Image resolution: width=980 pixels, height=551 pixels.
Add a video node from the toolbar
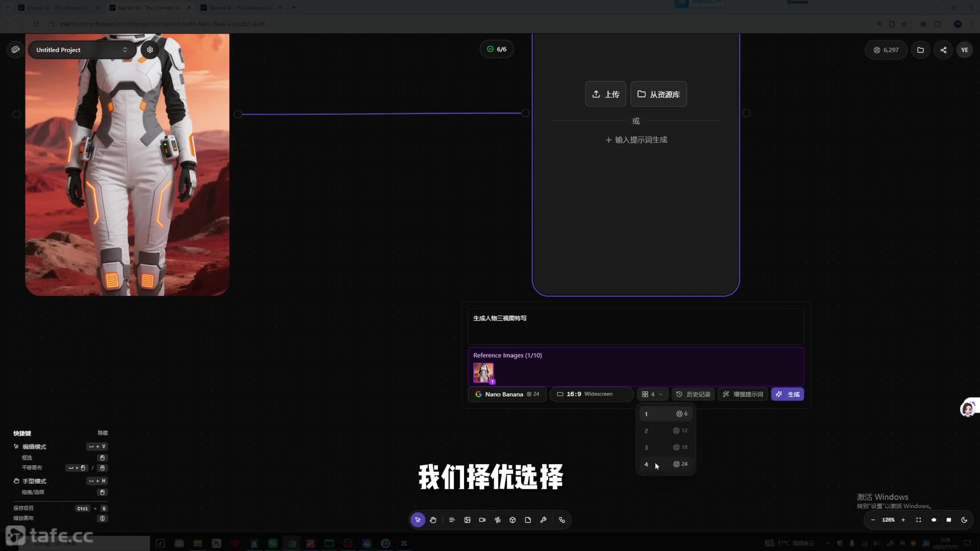(482, 520)
